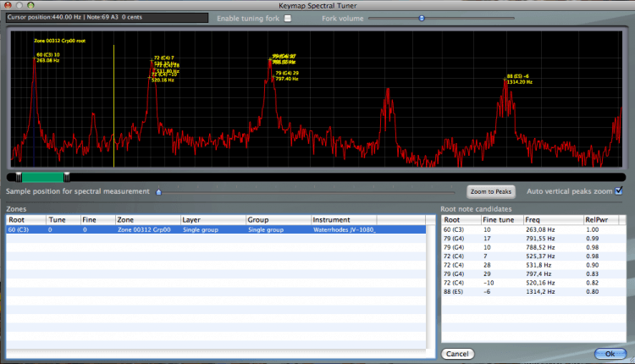This screenshot has height=364, width=635.
Task: Close the Keymap Spectral Tuner window
Action: (8, 5)
